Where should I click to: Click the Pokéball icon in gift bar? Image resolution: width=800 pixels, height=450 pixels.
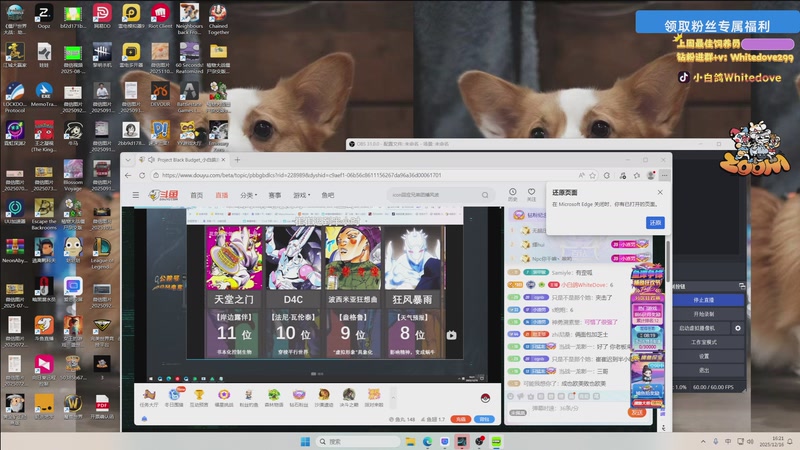point(485,398)
